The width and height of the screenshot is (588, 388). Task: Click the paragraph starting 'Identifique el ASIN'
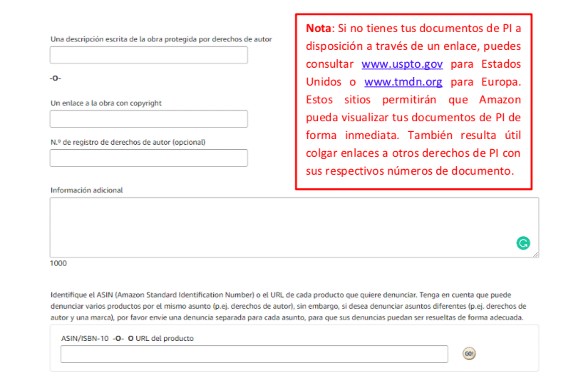tap(289, 306)
